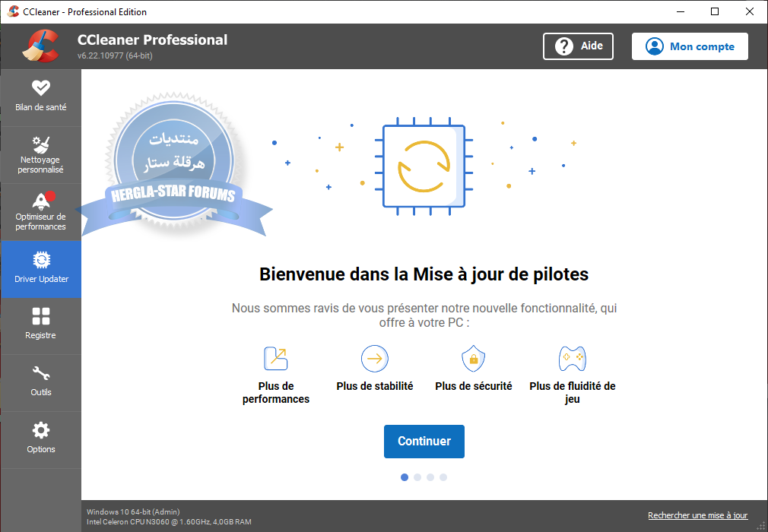Open the Bilan de santé section
The image size is (768, 532).
click(x=40, y=97)
